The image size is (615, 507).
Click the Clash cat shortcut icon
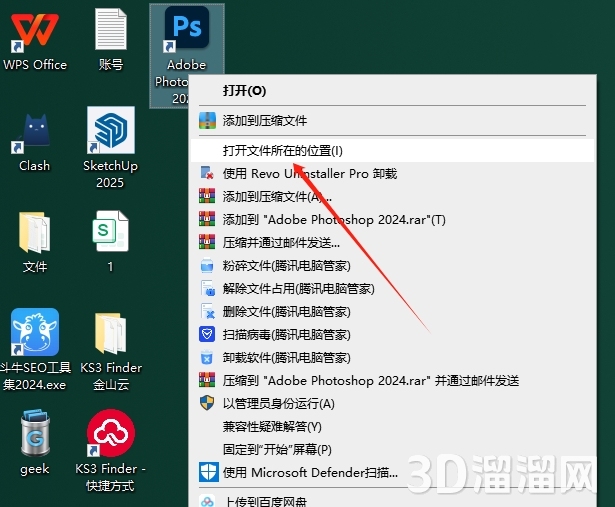35,143
